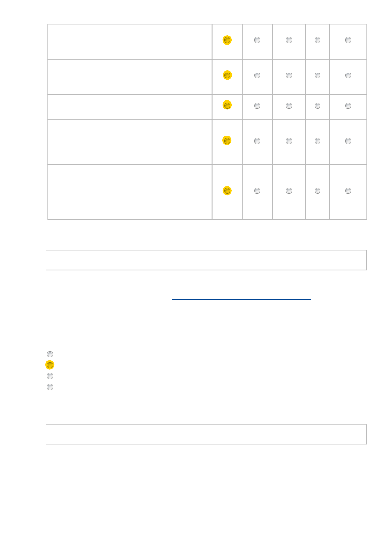
Task: Select the second radio in the first table row
Action: point(257,40)
